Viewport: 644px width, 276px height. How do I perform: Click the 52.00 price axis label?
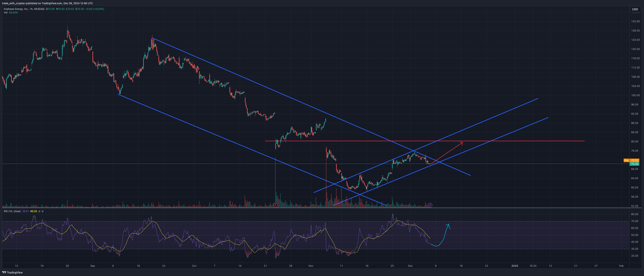point(635,206)
